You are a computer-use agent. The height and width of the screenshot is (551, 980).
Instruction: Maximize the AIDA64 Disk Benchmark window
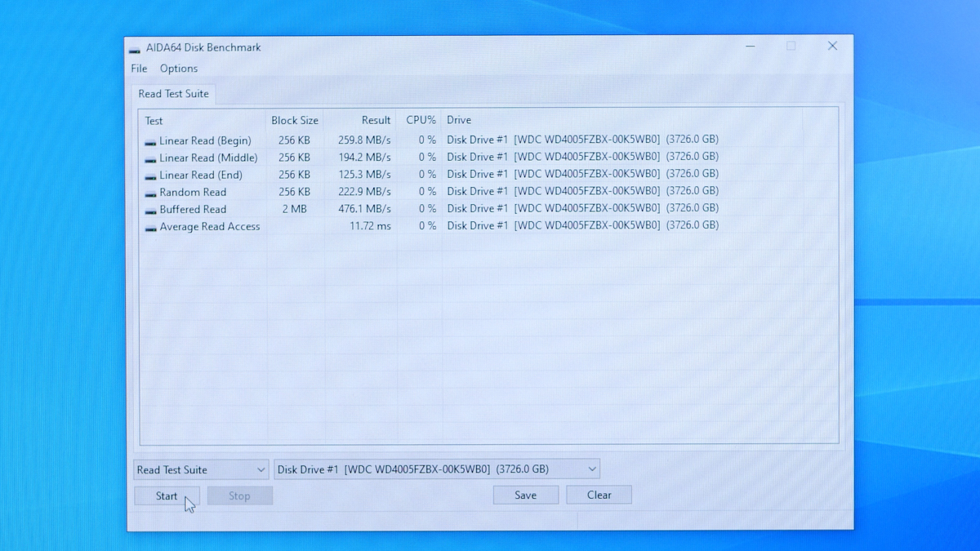point(791,47)
